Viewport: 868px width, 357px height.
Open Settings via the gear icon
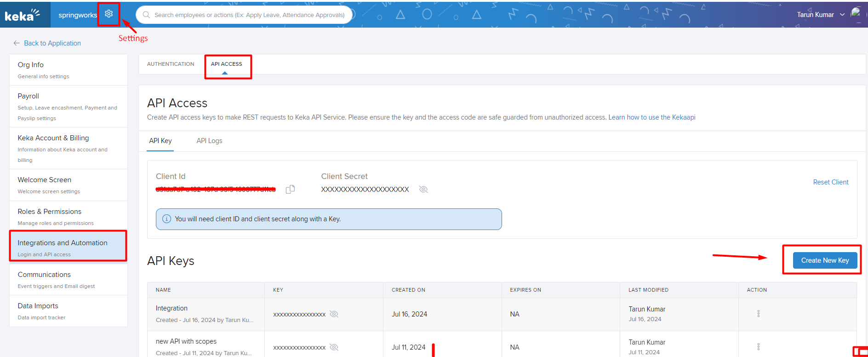[x=108, y=14]
